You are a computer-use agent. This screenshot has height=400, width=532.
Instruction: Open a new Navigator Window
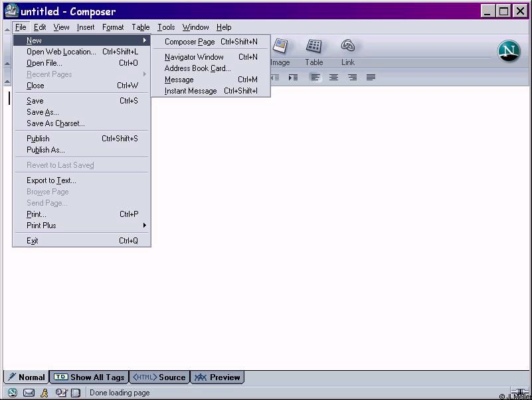pyautogui.click(x=211, y=57)
